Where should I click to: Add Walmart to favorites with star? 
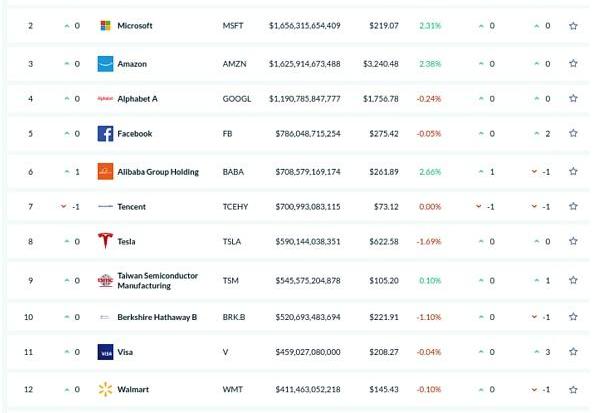573,388
